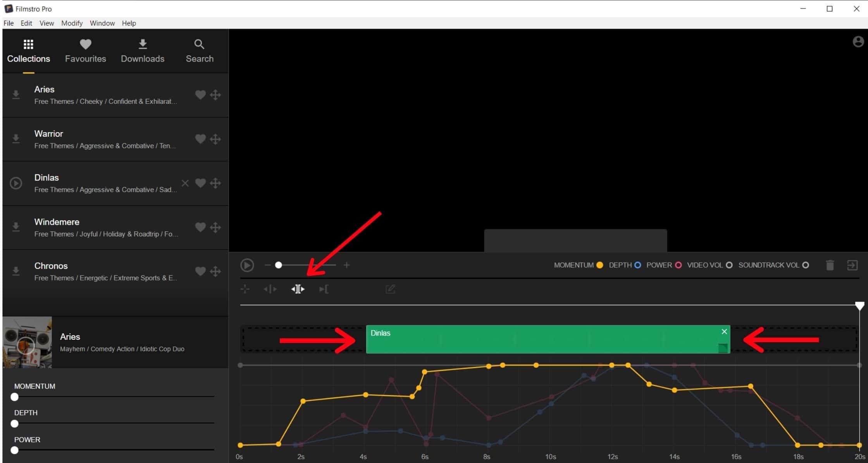The image size is (868, 463).
Task: Click the Aries album artwork thumbnail
Action: (27, 342)
